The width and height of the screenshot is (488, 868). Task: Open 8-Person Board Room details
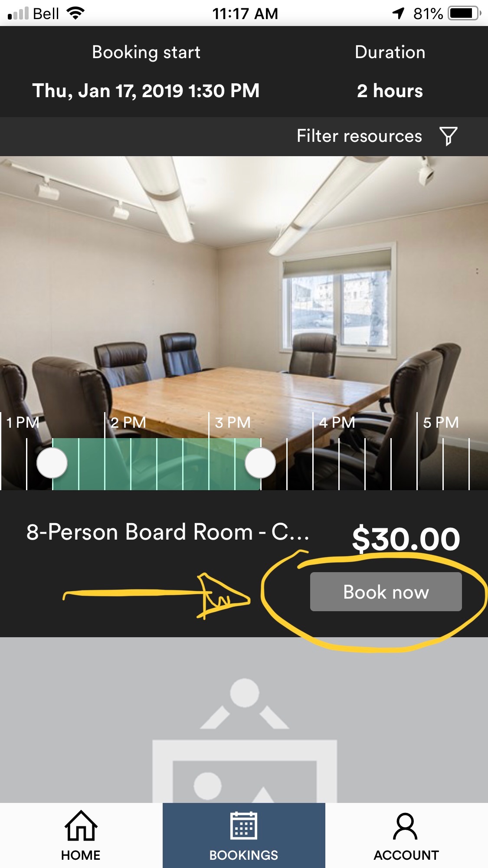click(168, 532)
